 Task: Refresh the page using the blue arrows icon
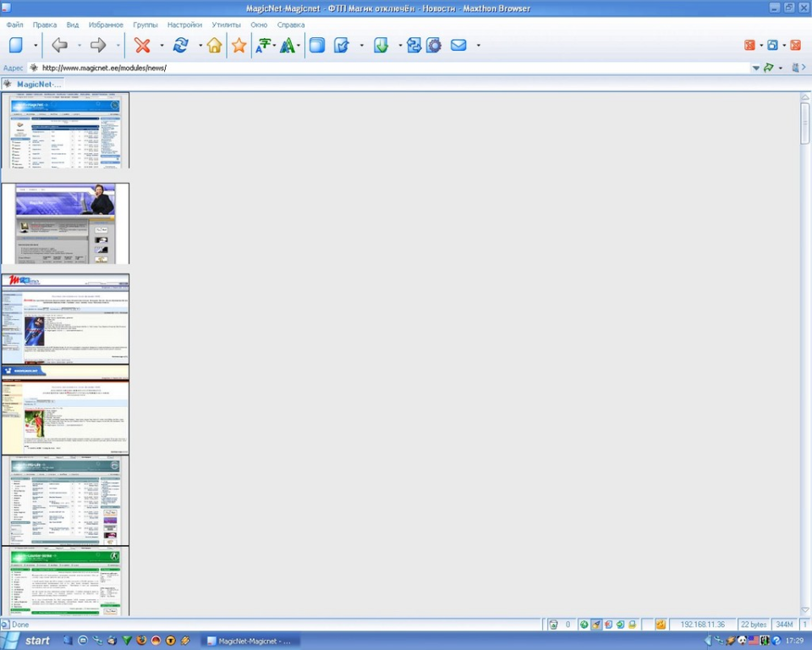click(x=181, y=46)
